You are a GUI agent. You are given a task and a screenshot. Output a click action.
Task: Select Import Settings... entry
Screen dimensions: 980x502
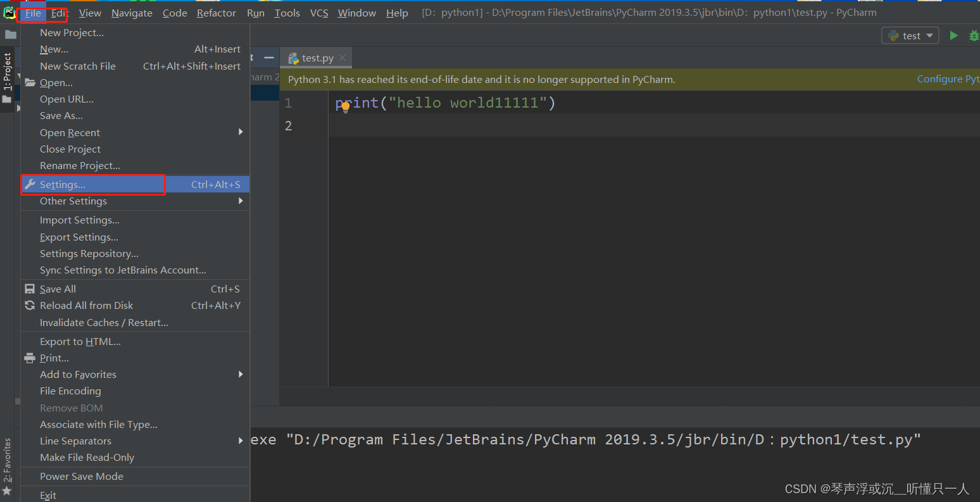pos(135,220)
